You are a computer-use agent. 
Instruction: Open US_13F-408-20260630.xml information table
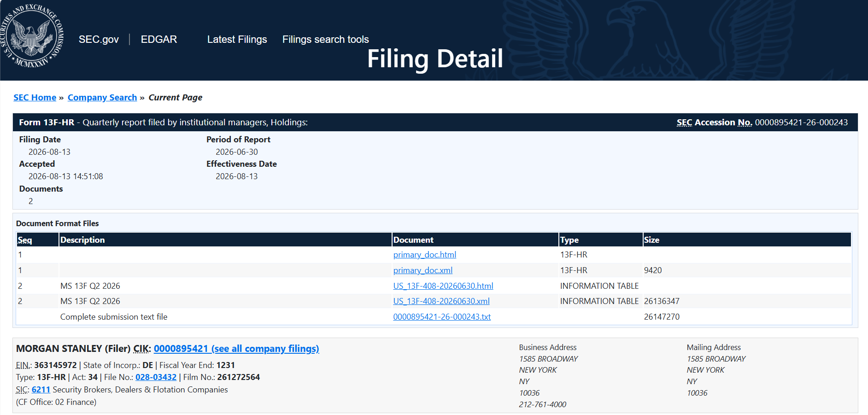441,301
